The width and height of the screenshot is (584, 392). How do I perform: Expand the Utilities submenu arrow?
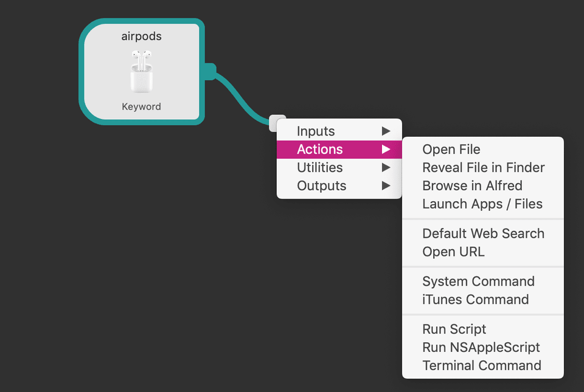click(x=386, y=168)
